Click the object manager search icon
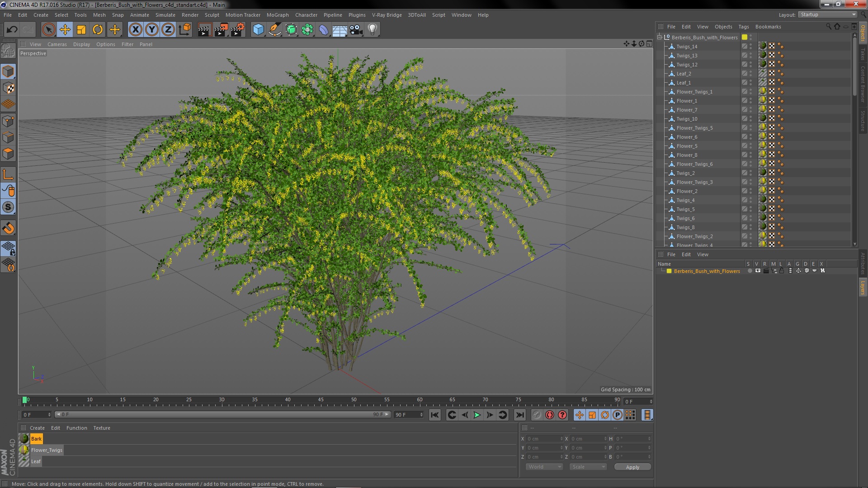This screenshot has width=868, height=488. tap(829, 27)
